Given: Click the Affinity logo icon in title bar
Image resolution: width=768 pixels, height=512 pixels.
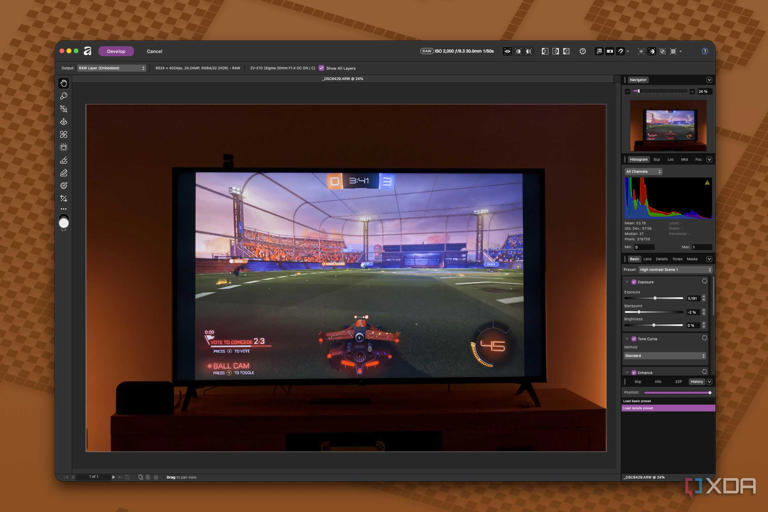Looking at the screenshot, I should pyautogui.click(x=88, y=51).
